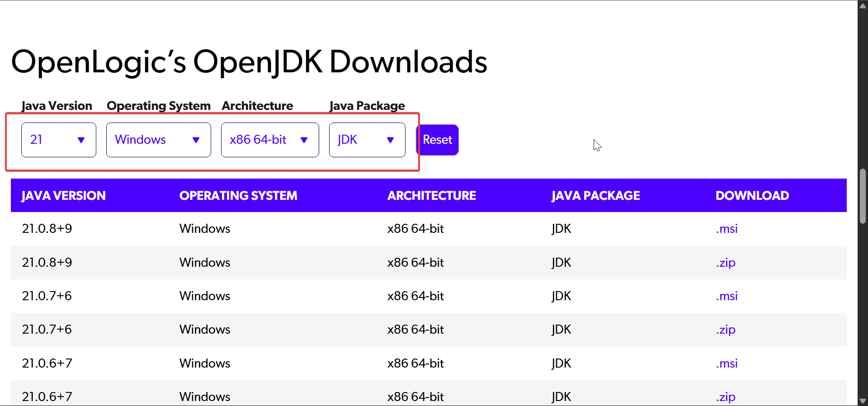Viewport: 868px width, 406px height.
Task: Click the Reset filters button
Action: tap(437, 140)
